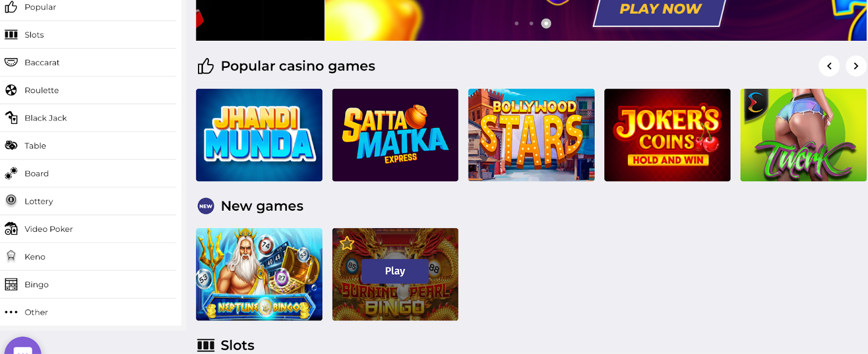The width and height of the screenshot is (868, 354).
Task: Open the Neptune Bingo game thumbnail
Action: coord(259,274)
